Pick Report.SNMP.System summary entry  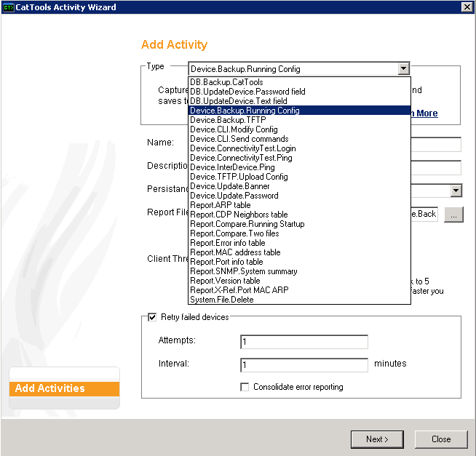299,271
